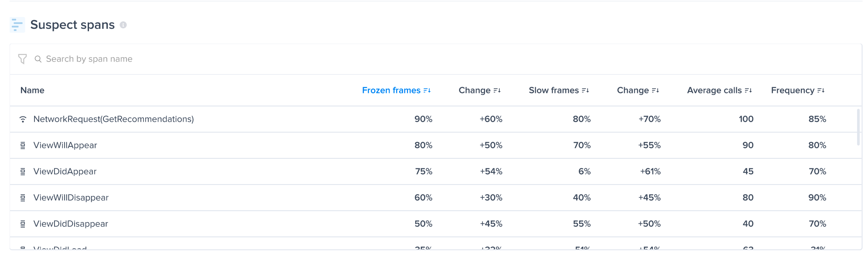Click the Suspect spans header icon
The height and width of the screenshot is (260, 868).
point(17,25)
